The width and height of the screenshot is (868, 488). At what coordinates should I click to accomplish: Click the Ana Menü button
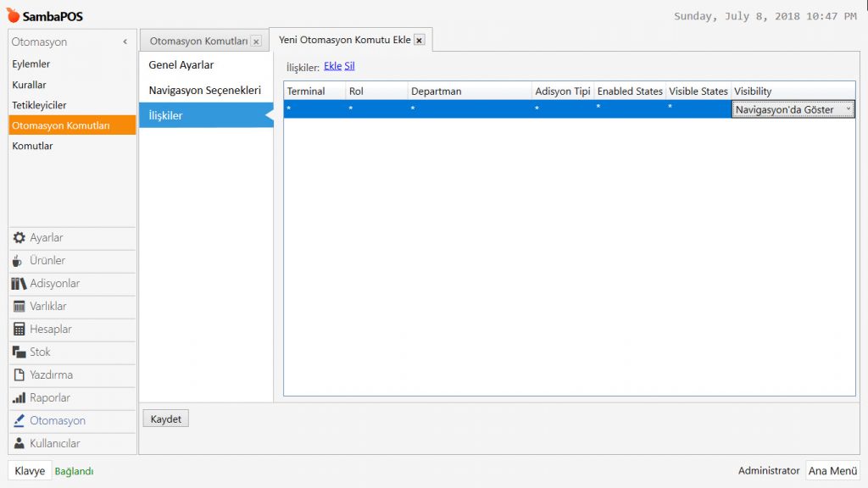(x=832, y=471)
